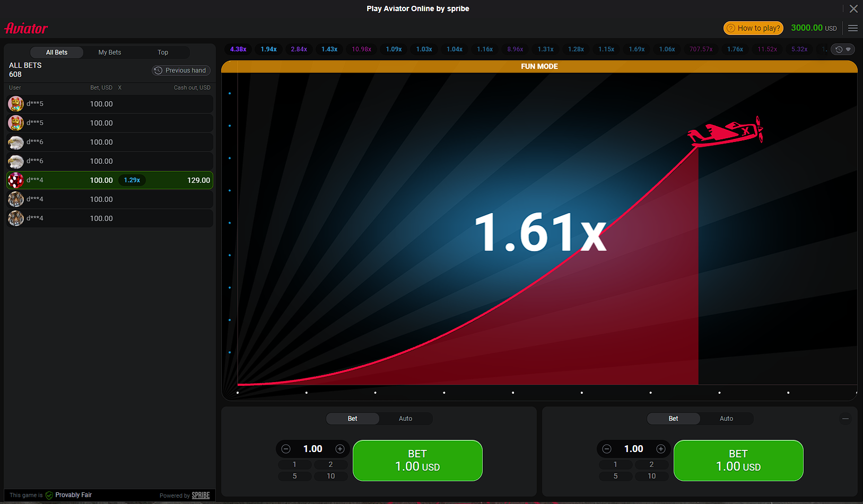Decrease the right bet amount with minus

pos(607,449)
